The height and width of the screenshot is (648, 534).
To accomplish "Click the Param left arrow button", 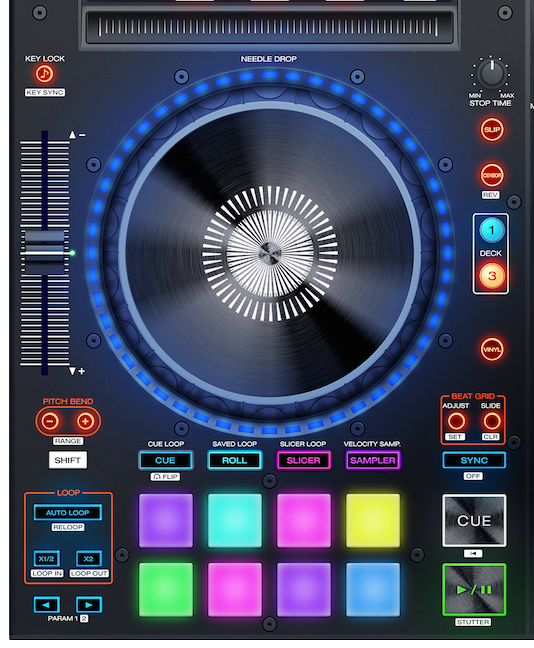I will 47,605.
